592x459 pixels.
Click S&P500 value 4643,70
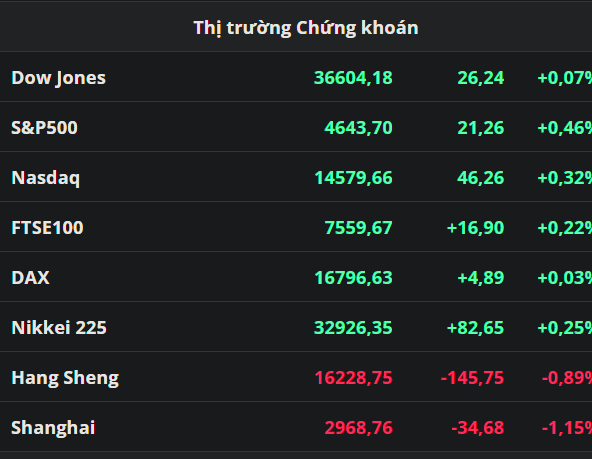[359, 128]
